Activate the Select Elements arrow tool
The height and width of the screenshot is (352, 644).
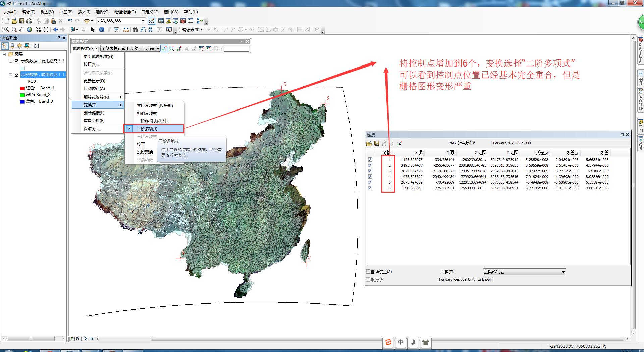tap(93, 30)
